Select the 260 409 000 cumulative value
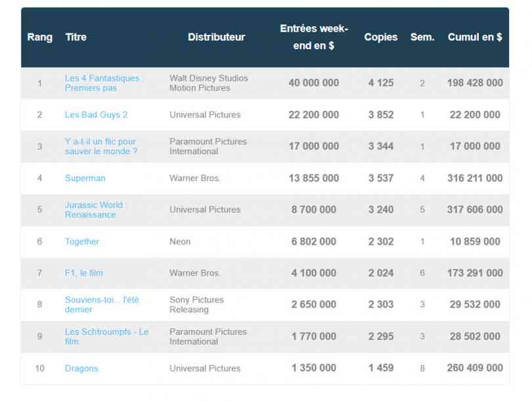The height and width of the screenshot is (401, 532). click(x=475, y=368)
